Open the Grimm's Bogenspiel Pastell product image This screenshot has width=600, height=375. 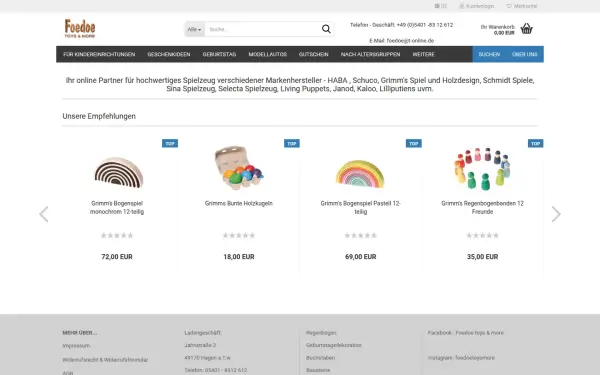coord(360,174)
